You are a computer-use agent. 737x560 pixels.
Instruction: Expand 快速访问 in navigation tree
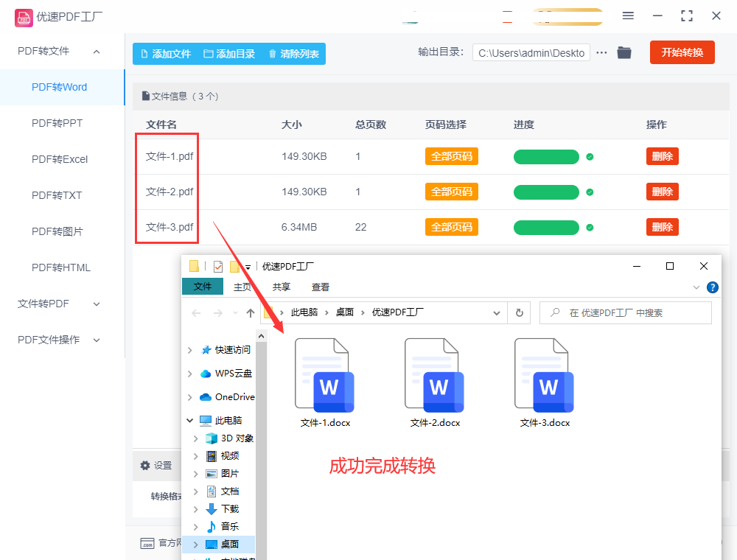point(189,350)
